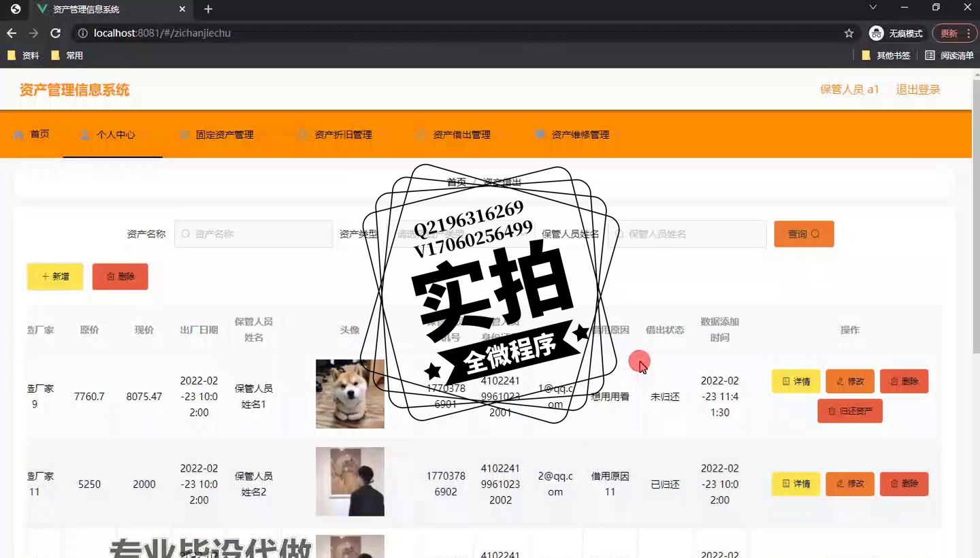Click the 借出状态 column header
Image resolution: width=980 pixels, height=558 pixels.
click(x=665, y=330)
